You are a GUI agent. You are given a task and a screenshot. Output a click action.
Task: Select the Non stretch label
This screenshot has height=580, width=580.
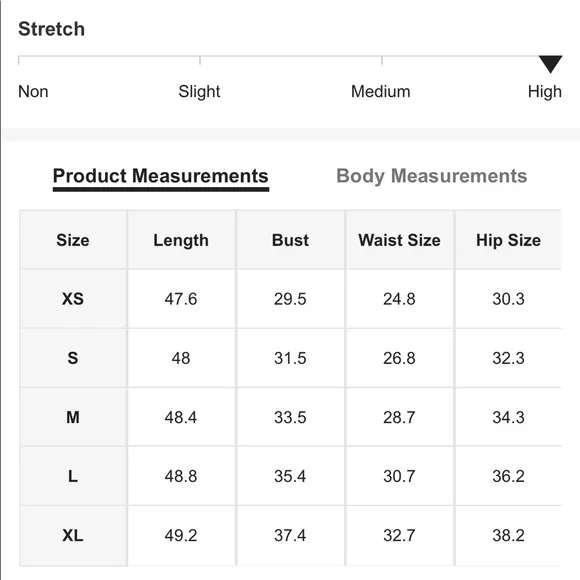33,91
